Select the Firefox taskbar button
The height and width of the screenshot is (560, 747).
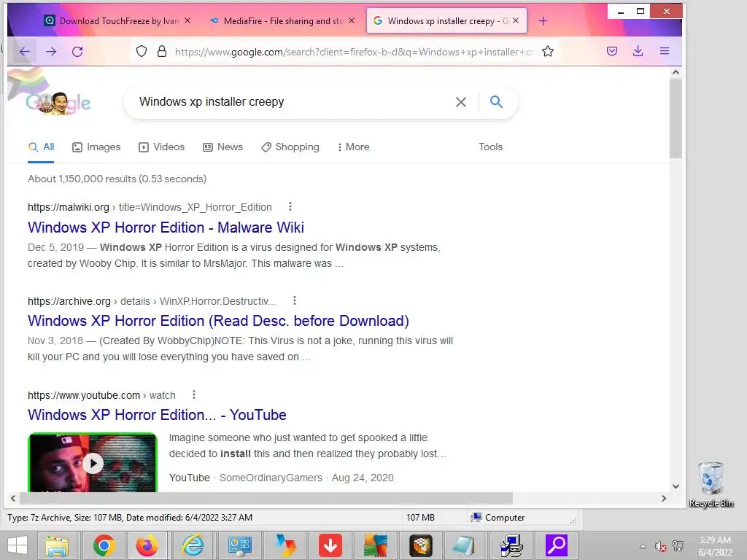(x=147, y=545)
